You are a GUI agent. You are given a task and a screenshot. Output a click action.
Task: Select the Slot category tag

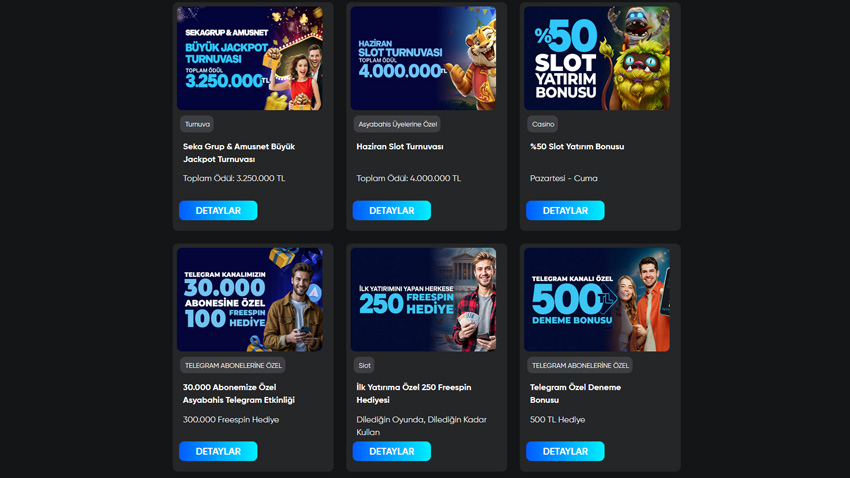pyautogui.click(x=364, y=365)
